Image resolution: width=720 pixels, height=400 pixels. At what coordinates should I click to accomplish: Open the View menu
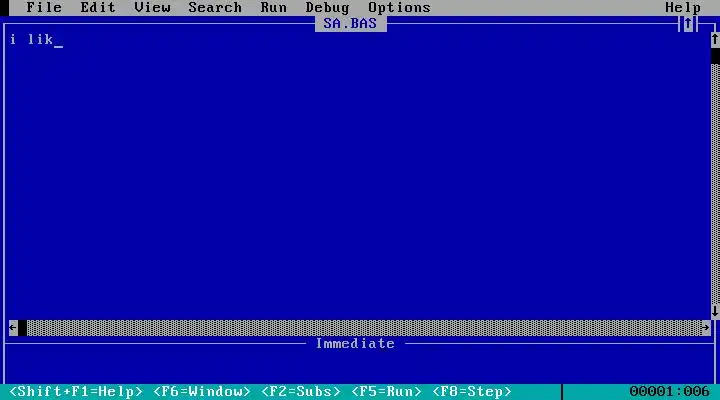click(x=152, y=7)
